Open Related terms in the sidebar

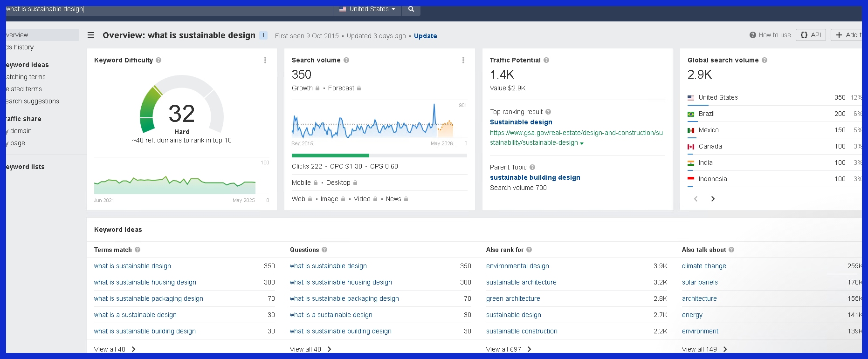pyautogui.click(x=24, y=89)
